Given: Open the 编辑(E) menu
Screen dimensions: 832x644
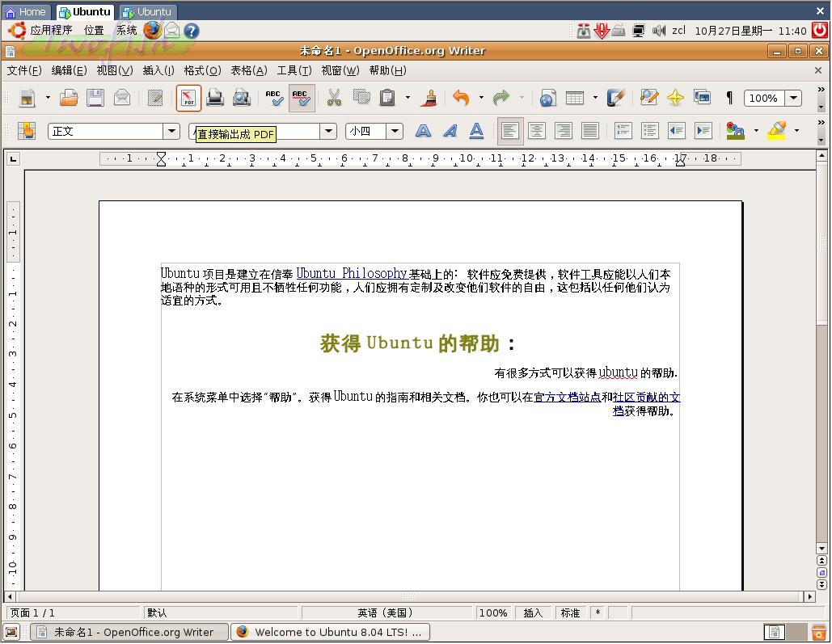Looking at the screenshot, I should click(69, 70).
